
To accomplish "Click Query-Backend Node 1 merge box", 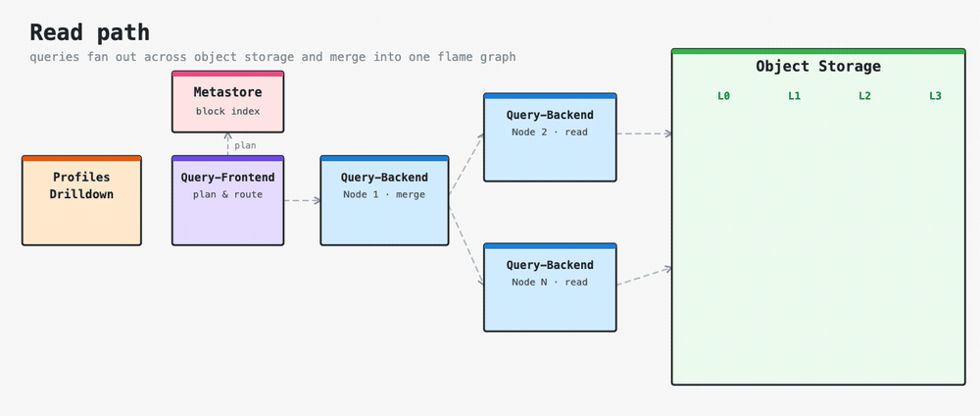I will point(384,200).
